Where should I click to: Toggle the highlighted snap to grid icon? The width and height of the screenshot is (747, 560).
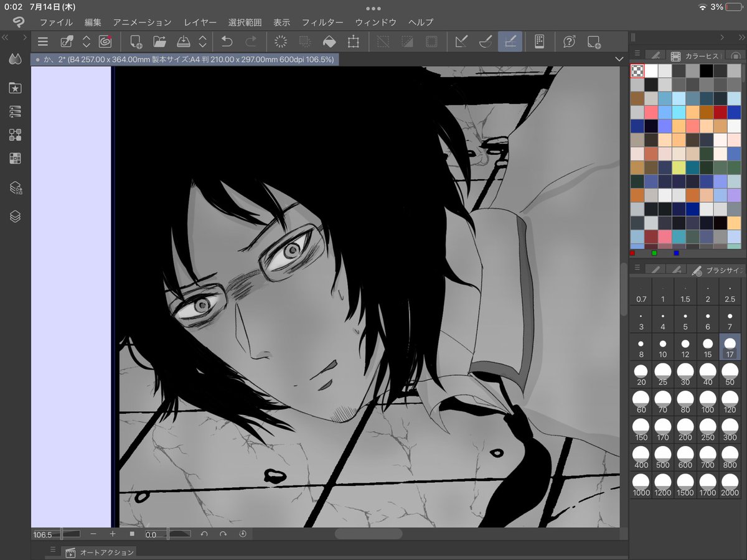click(x=510, y=42)
